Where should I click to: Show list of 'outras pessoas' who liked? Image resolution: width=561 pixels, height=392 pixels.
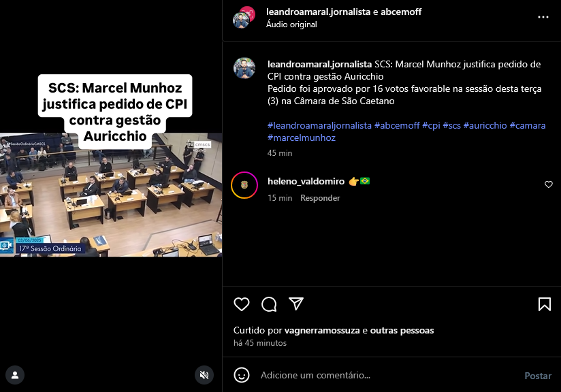point(402,331)
